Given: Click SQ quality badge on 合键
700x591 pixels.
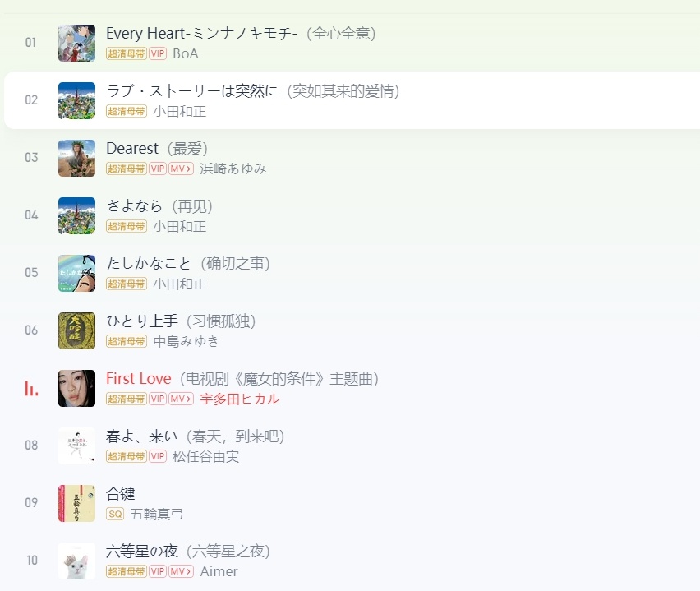Looking at the screenshot, I should click(x=115, y=515).
